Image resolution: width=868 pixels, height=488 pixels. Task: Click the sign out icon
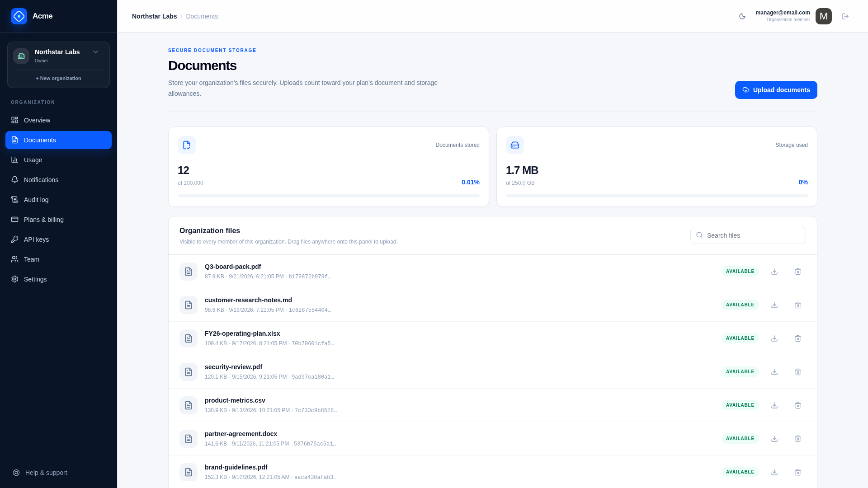coord(845,16)
